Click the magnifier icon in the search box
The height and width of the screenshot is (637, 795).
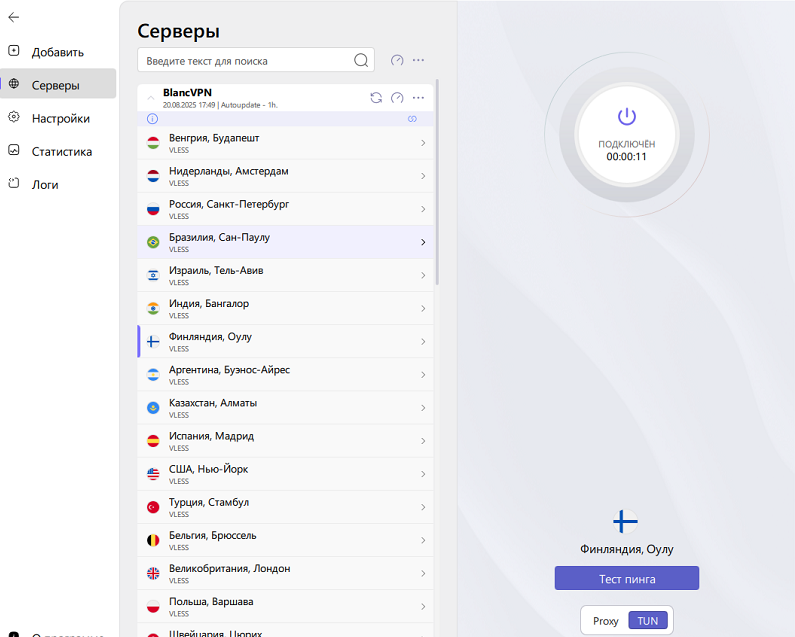[x=361, y=61]
